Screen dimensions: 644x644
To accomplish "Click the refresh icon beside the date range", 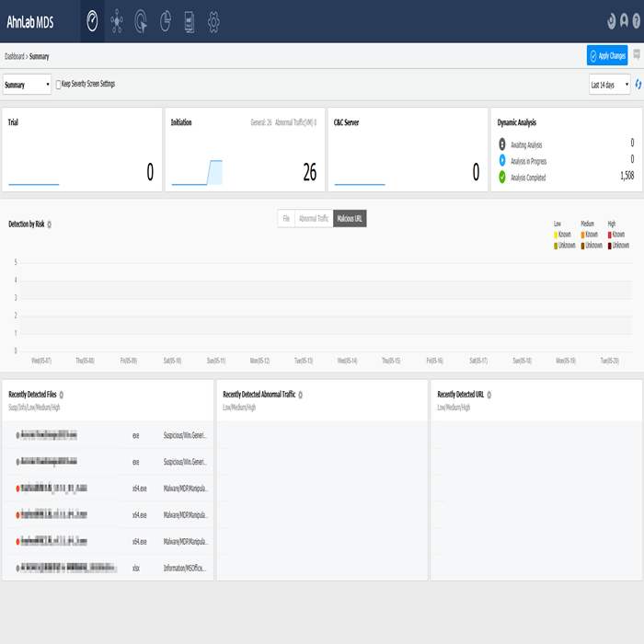I will coord(638,85).
